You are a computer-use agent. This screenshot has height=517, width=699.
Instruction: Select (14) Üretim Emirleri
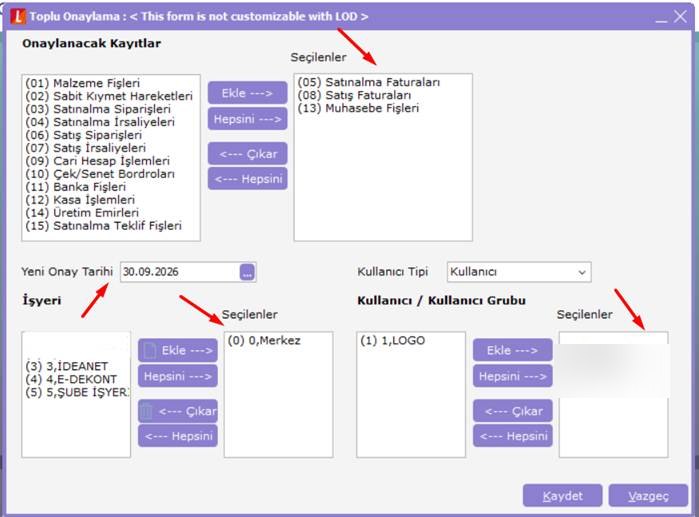[82, 213]
